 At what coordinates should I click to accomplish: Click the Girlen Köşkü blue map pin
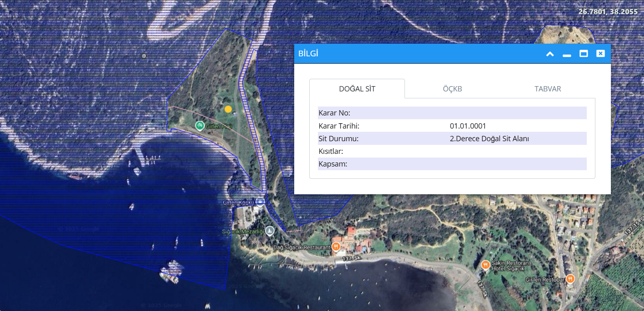point(260,202)
